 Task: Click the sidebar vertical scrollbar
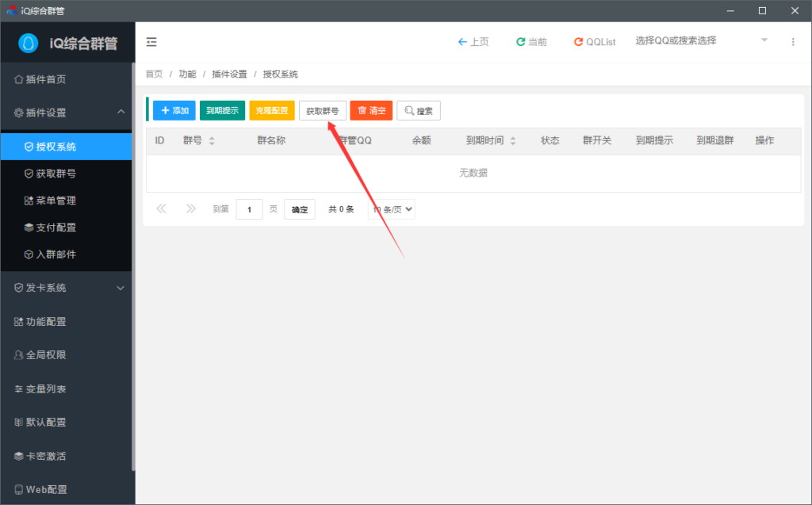[x=133, y=266]
